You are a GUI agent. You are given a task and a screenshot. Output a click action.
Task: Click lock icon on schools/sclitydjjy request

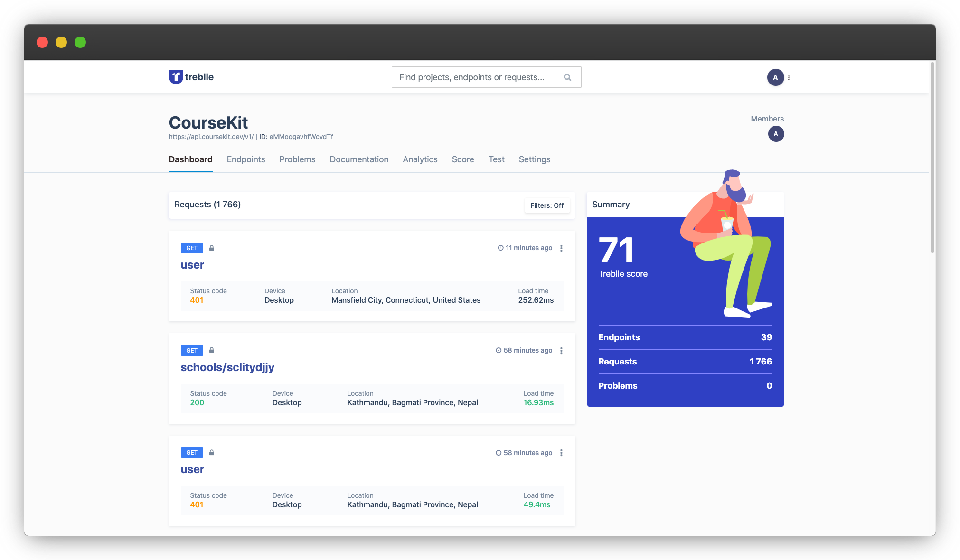click(212, 350)
